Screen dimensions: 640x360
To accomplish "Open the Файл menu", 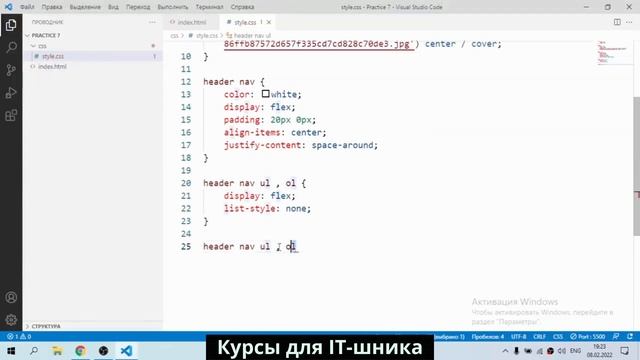I will click(27, 7).
